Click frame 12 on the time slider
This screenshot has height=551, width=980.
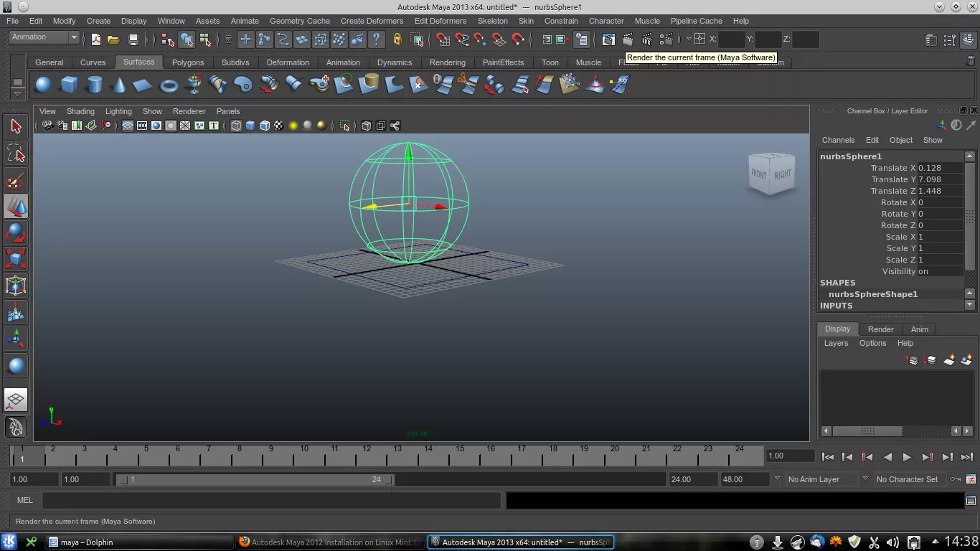(365, 456)
